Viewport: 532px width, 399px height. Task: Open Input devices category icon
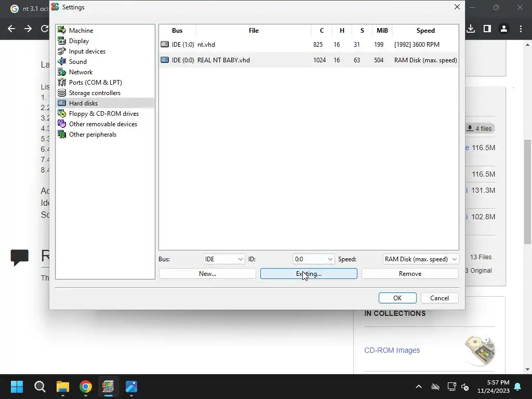click(62, 51)
